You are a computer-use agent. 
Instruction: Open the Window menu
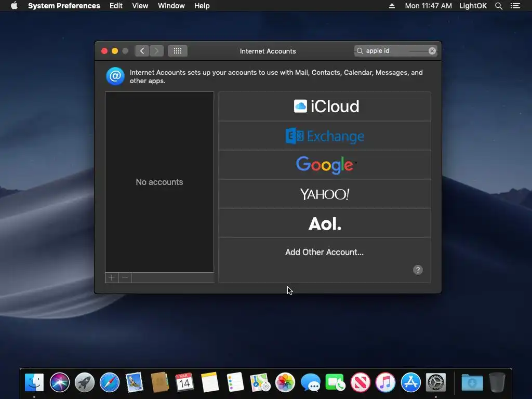pos(171,6)
